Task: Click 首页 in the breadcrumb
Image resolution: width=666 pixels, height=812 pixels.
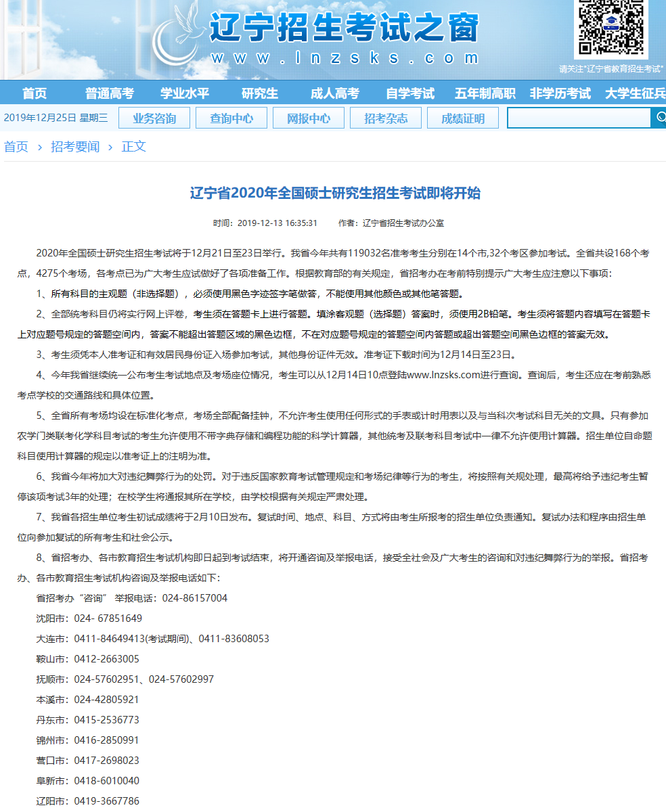Action: pyautogui.click(x=16, y=147)
